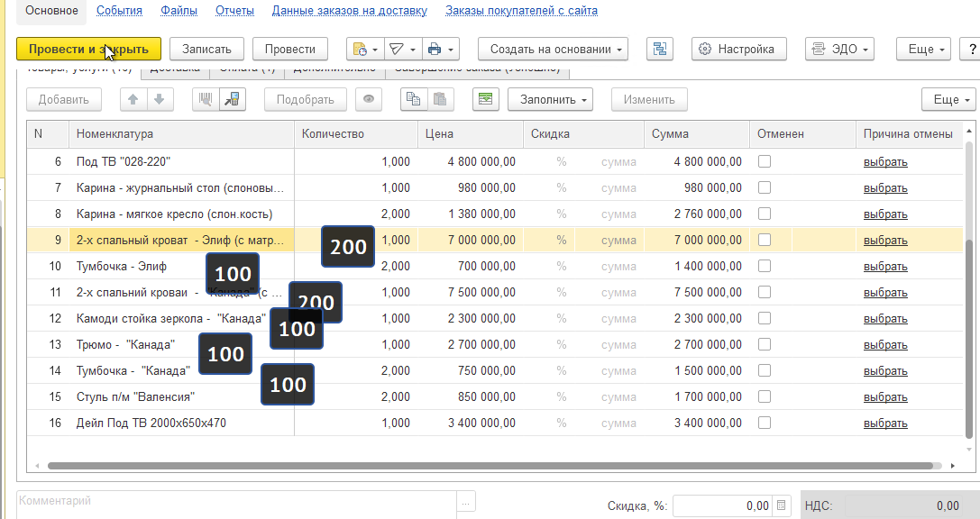The width and height of the screenshot is (980, 519).
Task: Open calculator icon in Скидка % field
Action: tap(781, 505)
